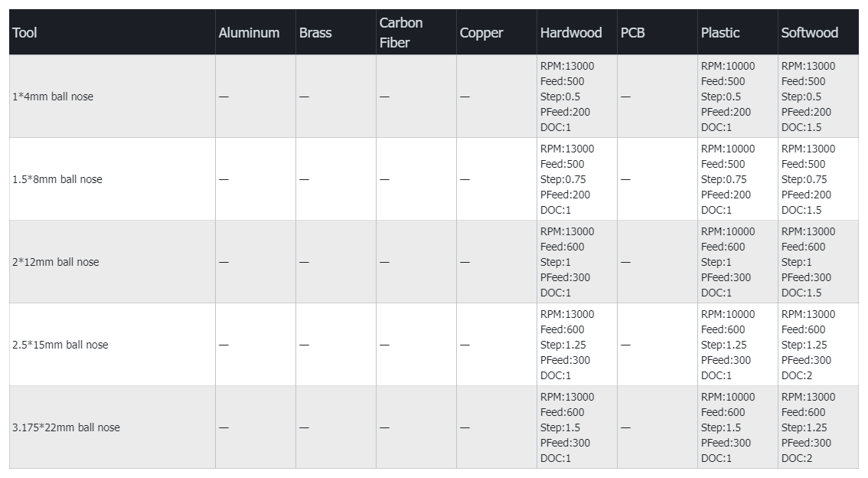Click the 3.175*22mm ball nose row label
868x478 pixels.
(66, 427)
